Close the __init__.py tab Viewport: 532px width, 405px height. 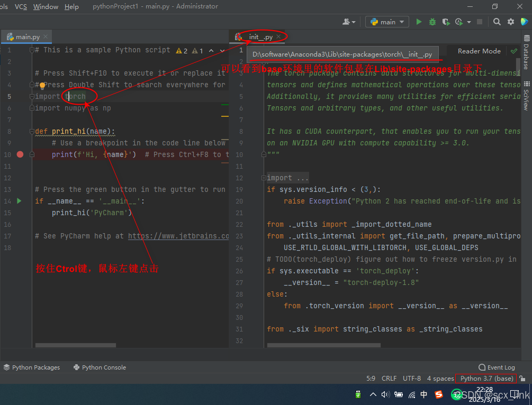tap(278, 36)
